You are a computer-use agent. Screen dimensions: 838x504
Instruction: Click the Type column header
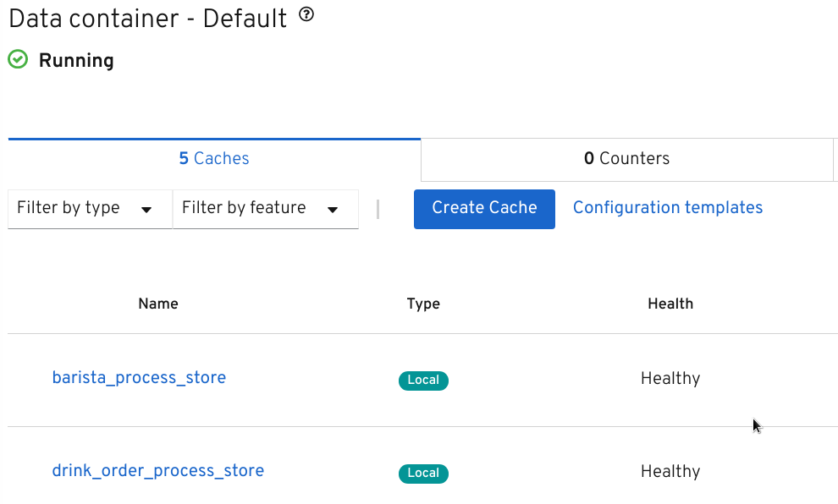click(x=423, y=304)
